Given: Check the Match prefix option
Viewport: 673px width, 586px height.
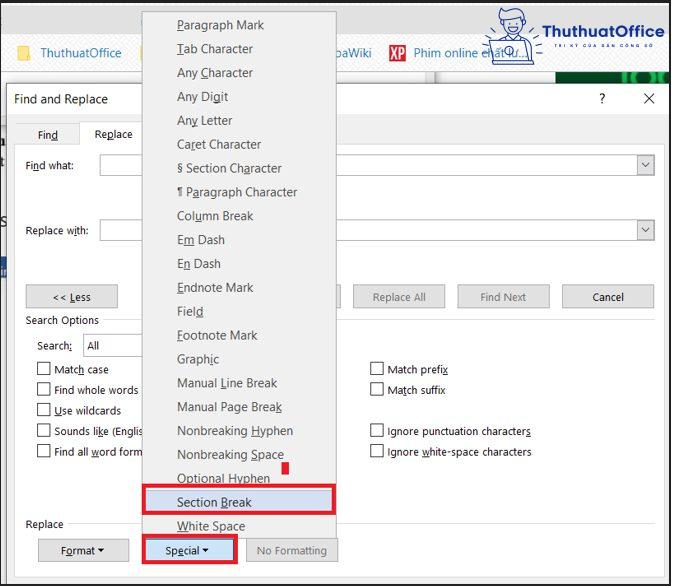Looking at the screenshot, I should (378, 369).
